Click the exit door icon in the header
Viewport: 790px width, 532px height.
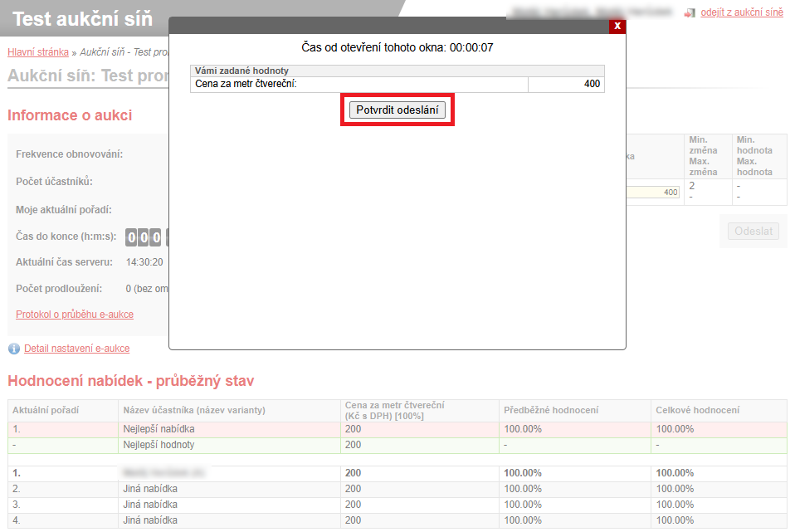pos(689,13)
